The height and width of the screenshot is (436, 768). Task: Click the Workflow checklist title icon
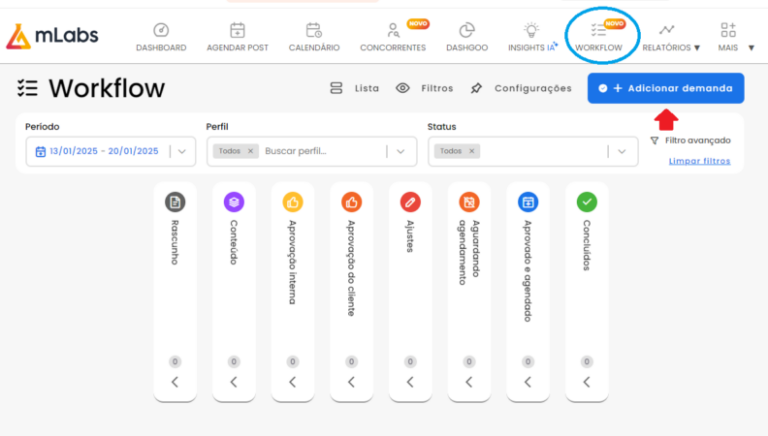coord(27,88)
